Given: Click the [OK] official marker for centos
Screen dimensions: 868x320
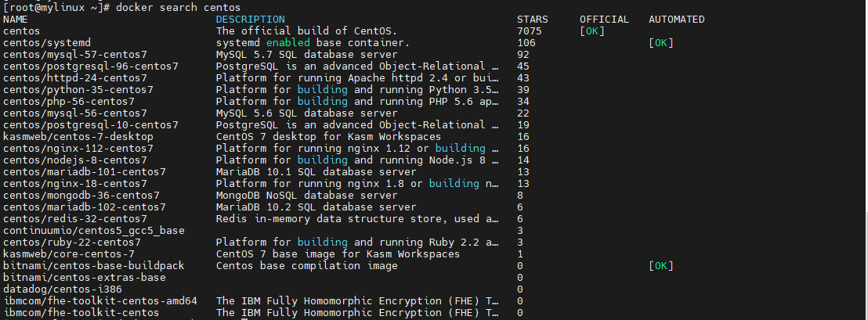Looking at the screenshot, I should 591,31.
